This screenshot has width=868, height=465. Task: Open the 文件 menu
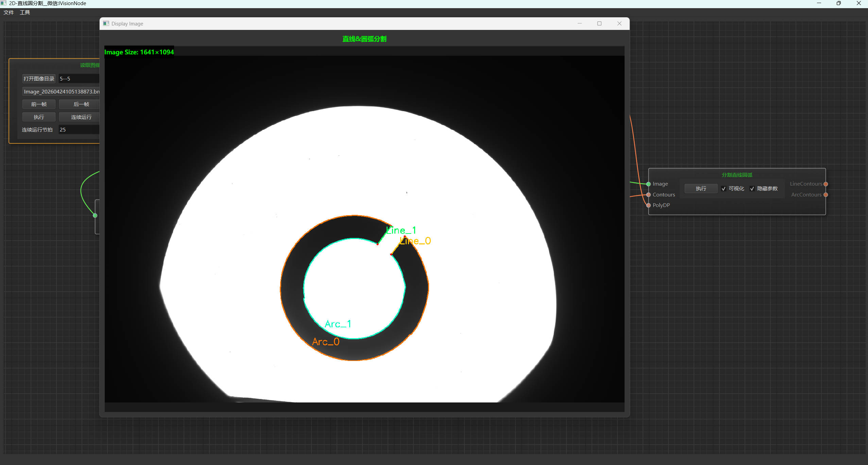point(8,13)
